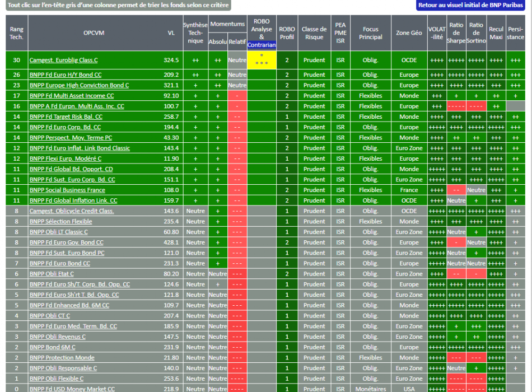The width and height of the screenshot is (532, 392).
Task: Sort by the VL column header
Action: click(171, 33)
